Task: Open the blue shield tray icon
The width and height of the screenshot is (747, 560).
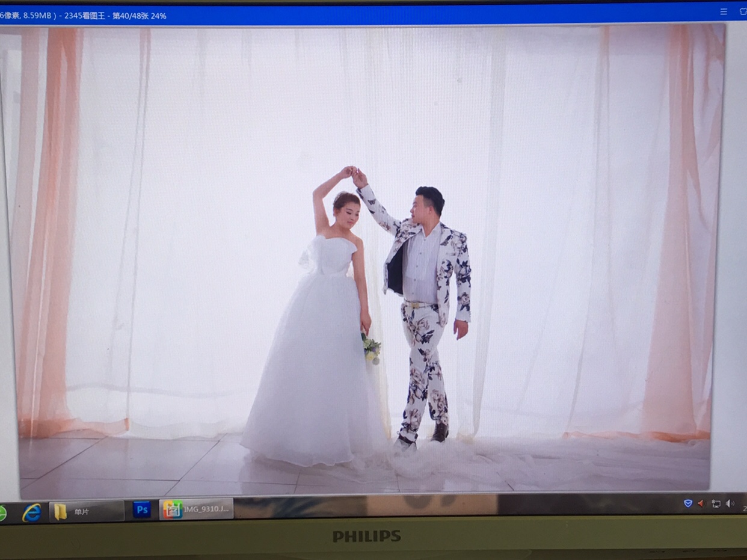Action: tap(688, 503)
